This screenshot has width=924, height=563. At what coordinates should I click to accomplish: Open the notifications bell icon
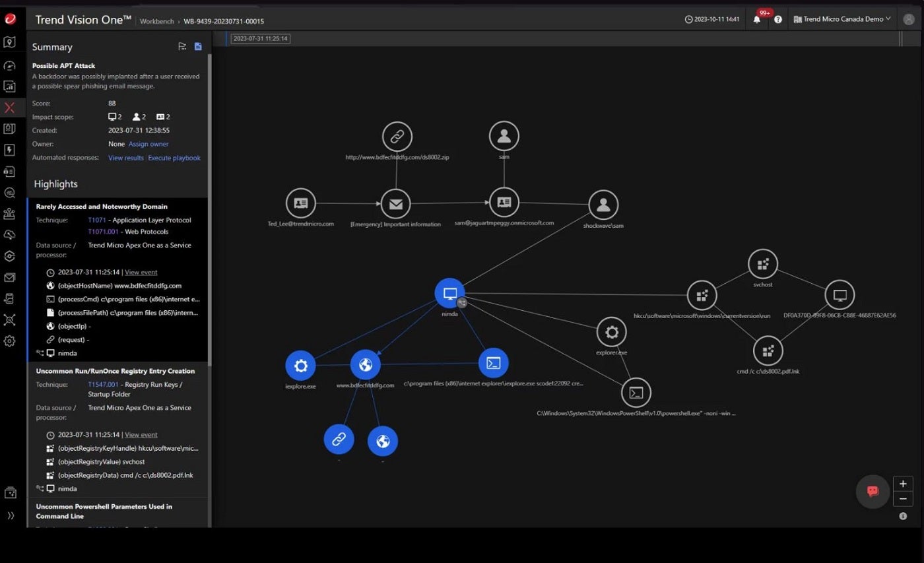(757, 19)
